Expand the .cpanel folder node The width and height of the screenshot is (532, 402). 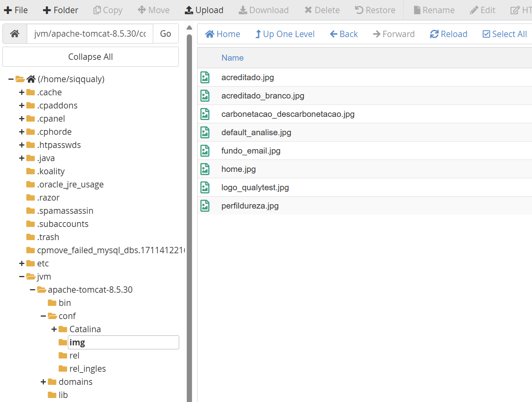click(22, 119)
